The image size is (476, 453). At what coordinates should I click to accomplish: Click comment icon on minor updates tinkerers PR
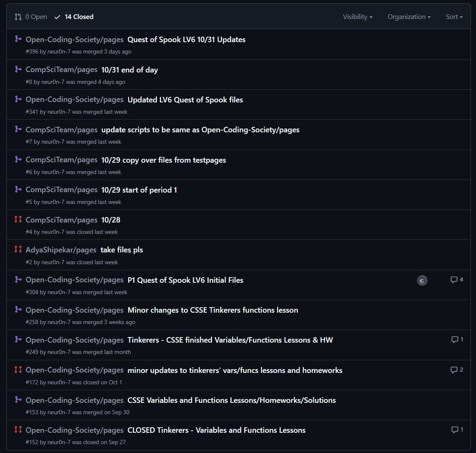457,370
